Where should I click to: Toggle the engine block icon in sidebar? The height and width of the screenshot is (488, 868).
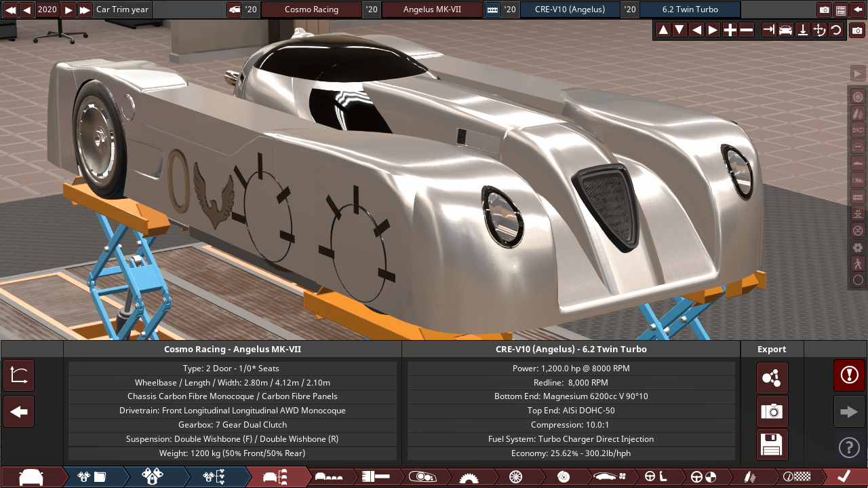point(858,197)
